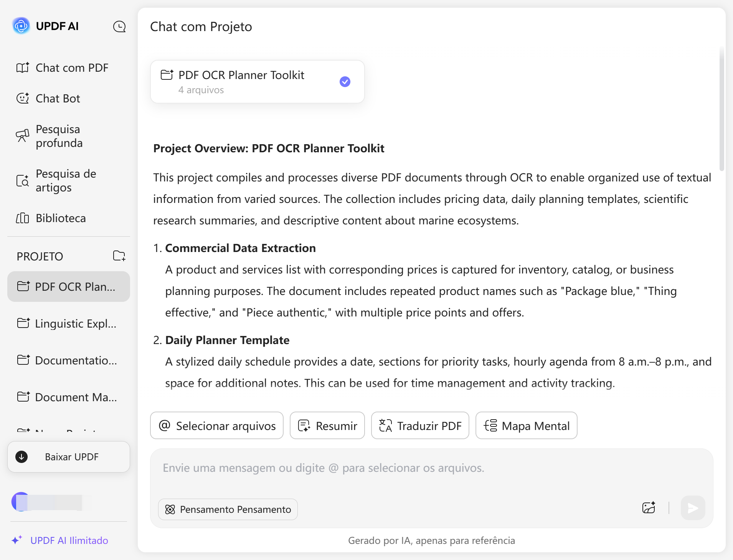
Task: Open chat history clock icon
Action: tap(119, 26)
